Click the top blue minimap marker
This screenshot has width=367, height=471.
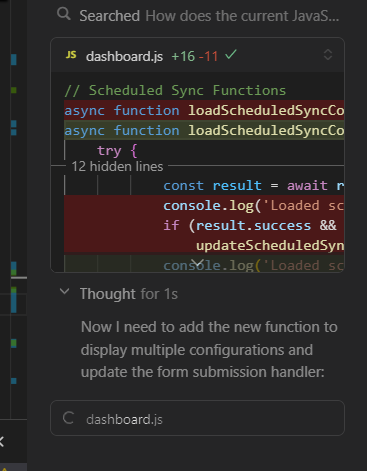[14, 59]
